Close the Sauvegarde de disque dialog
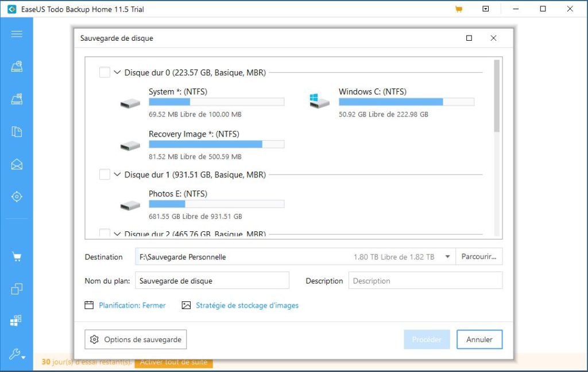Screen dimensions: 588x372 (x=493, y=38)
